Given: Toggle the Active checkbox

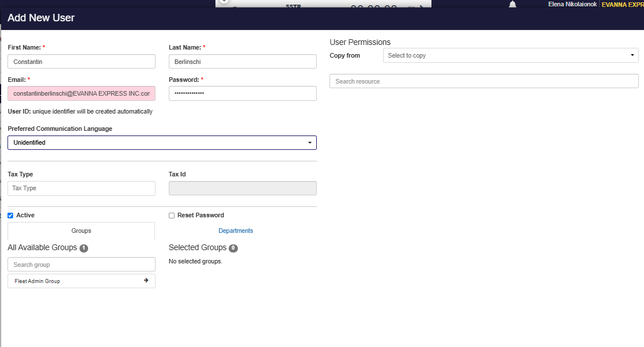Looking at the screenshot, I should click(x=10, y=216).
